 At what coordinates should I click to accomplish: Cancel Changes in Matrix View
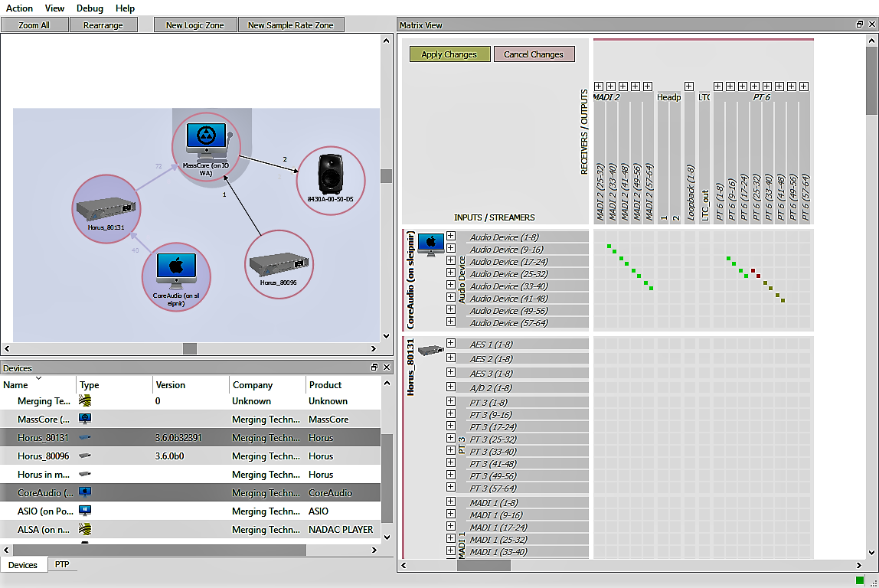point(534,54)
